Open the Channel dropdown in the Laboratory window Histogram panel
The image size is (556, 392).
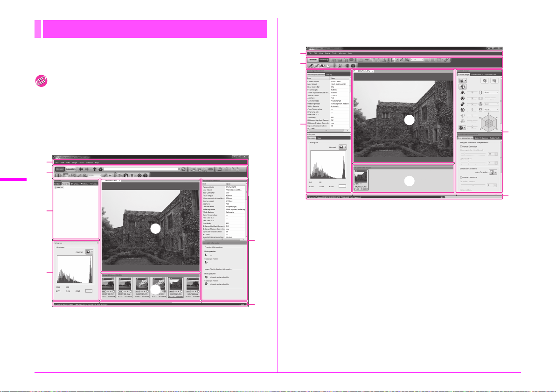[342, 147]
